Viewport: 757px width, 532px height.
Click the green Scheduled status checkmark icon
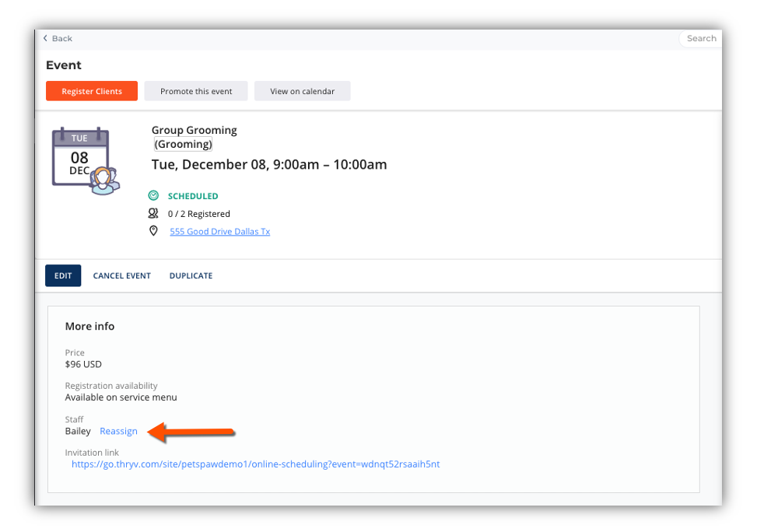pyautogui.click(x=153, y=195)
